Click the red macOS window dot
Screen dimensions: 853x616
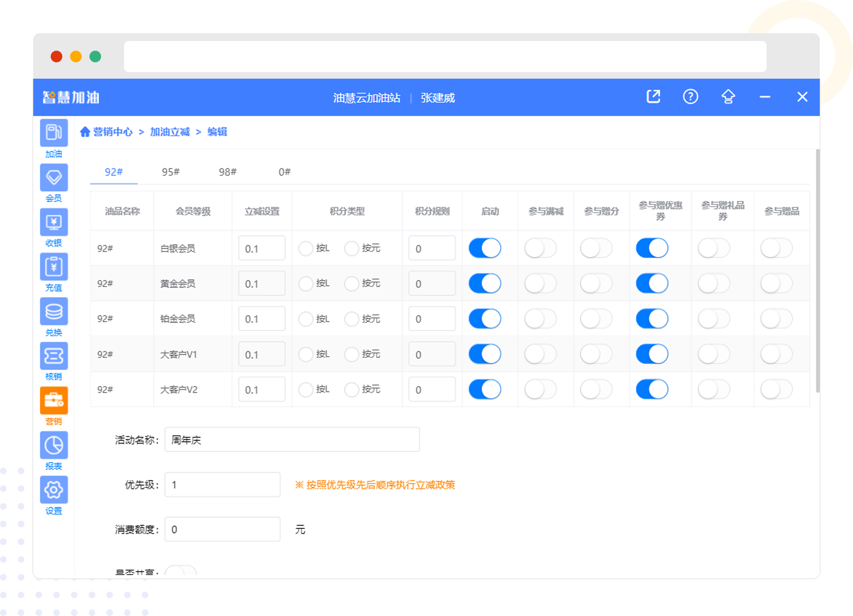coord(56,57)
